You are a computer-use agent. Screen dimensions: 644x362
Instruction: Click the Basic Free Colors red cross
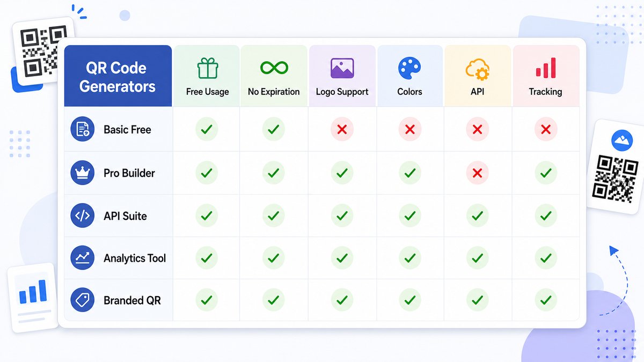(x=410, y=130)
